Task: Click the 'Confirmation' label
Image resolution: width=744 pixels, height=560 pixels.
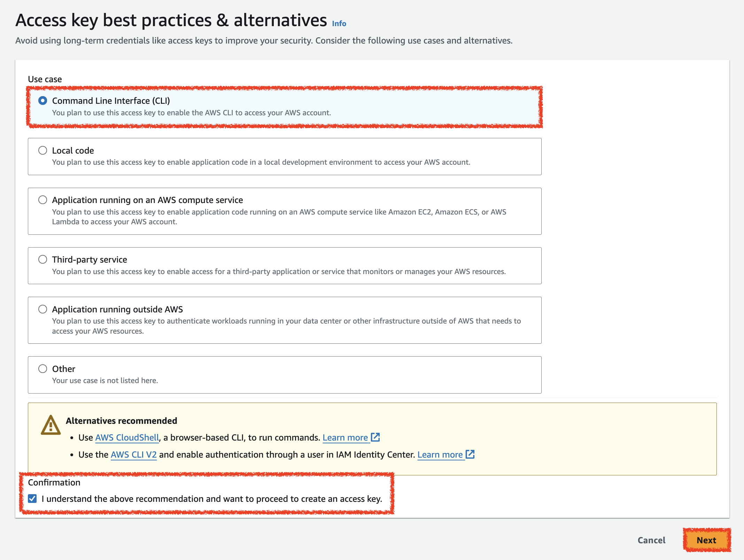Action: tap(54, 482)
